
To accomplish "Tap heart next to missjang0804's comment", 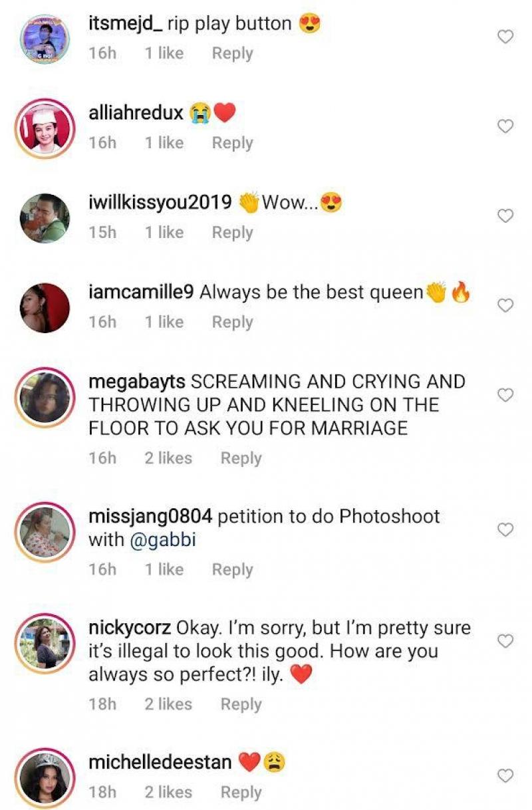I will point(505,529).
